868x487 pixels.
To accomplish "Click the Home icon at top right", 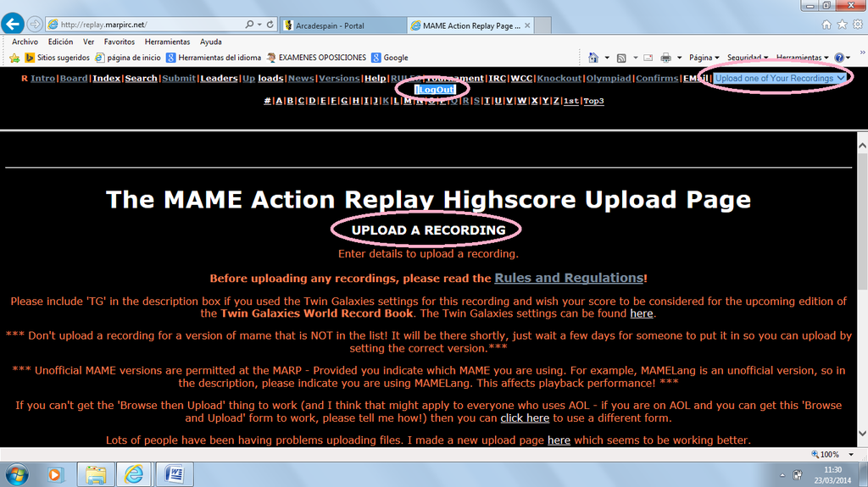I will point(826,25).
